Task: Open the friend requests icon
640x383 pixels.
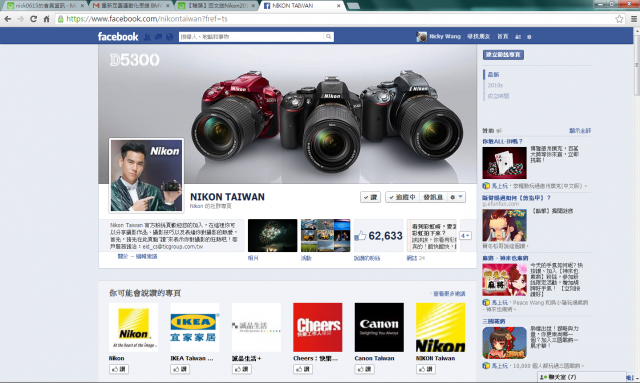Action: [x=147, y=37]
